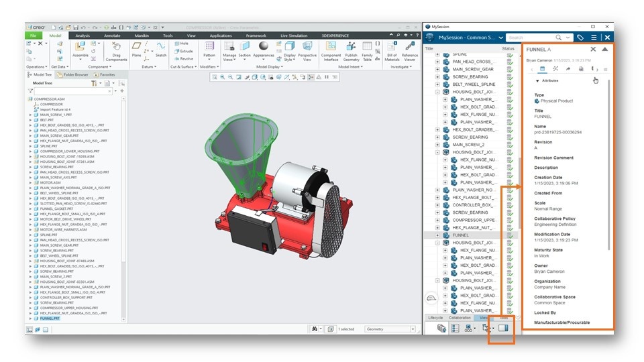Collapse the Attributes section
This screenshot has width=644, height=362.
coord(537,81)
